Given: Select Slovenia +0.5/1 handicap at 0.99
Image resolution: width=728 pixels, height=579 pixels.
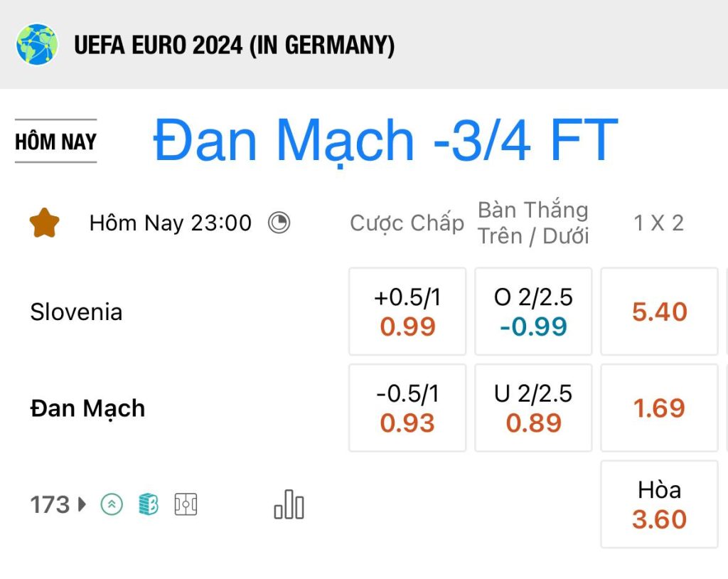Looking at the screenshot, I should [x=407, y=312].
